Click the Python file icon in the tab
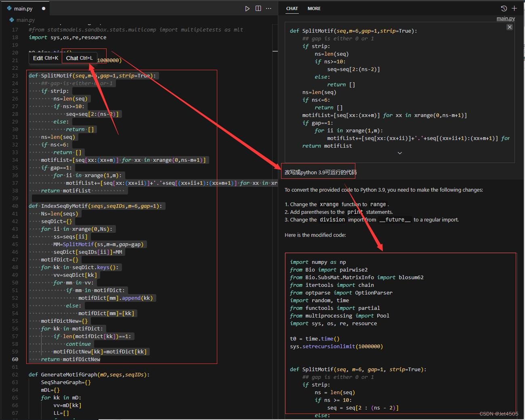The height and width of the screenshot is (420, 525). (9, 8)
